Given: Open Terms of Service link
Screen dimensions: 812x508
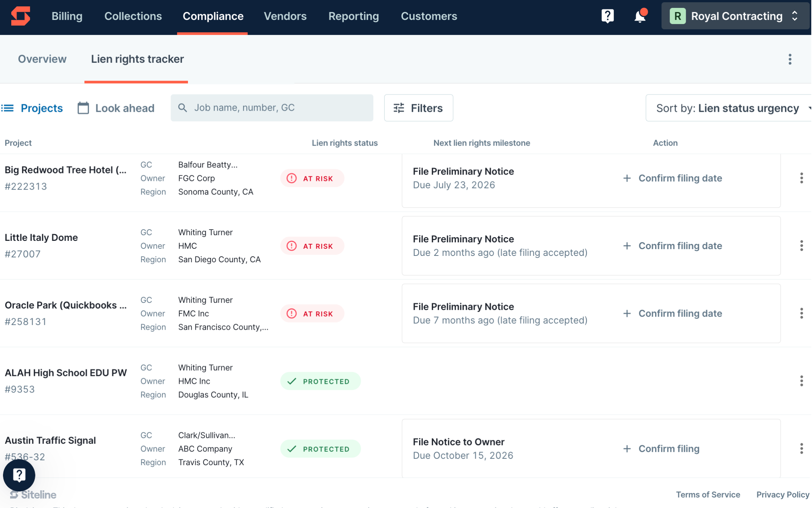Looking at the screenshot, I should (x=708, y=494).
